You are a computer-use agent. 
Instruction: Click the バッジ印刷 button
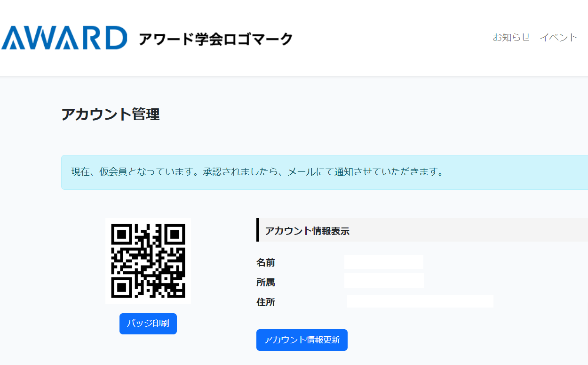point(148,324)
